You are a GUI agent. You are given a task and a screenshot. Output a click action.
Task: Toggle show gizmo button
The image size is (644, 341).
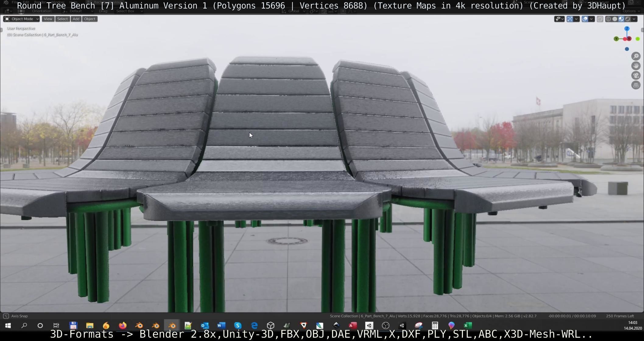(x=570, y=19)
